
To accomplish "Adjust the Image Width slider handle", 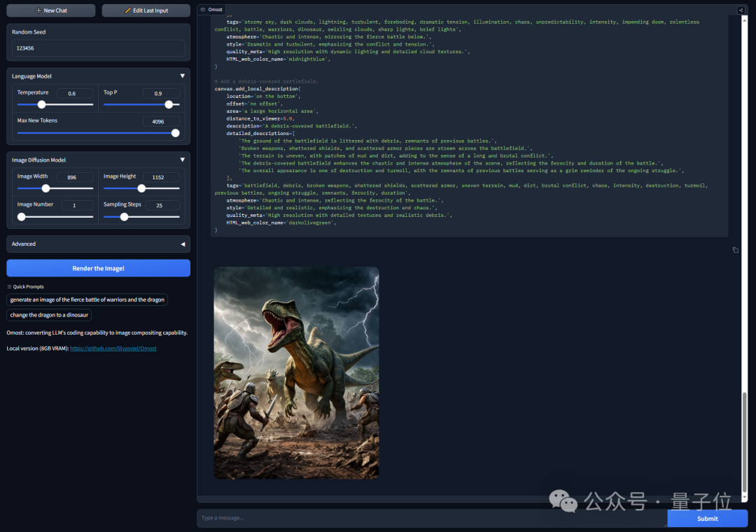I will coord(45,188).
